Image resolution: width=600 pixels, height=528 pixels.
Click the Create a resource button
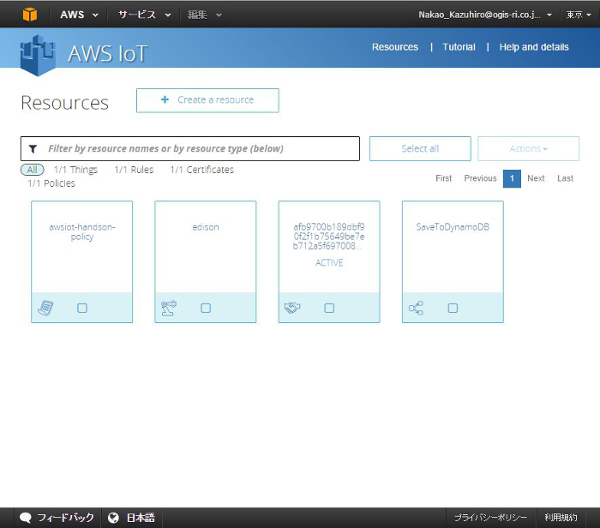coord(207,100)
